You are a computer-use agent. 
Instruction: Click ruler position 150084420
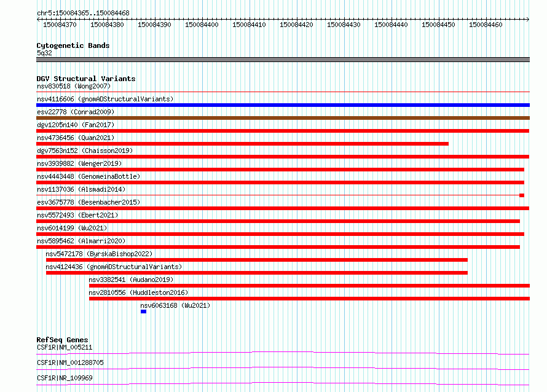(296, 25)
